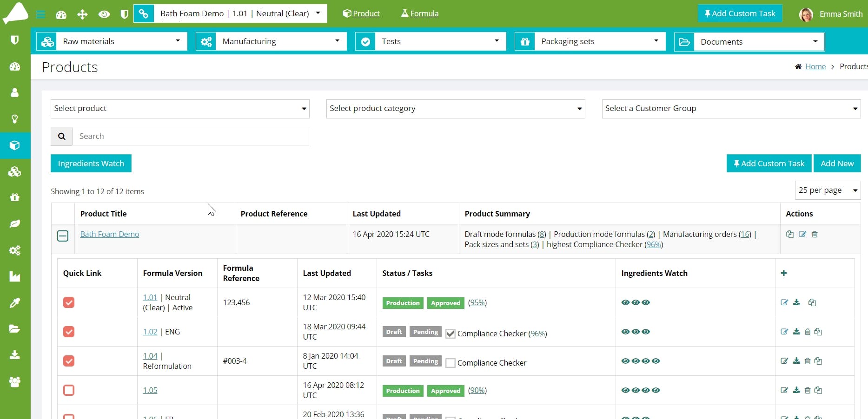Click the Ingredients Watch button

[91, 164]
